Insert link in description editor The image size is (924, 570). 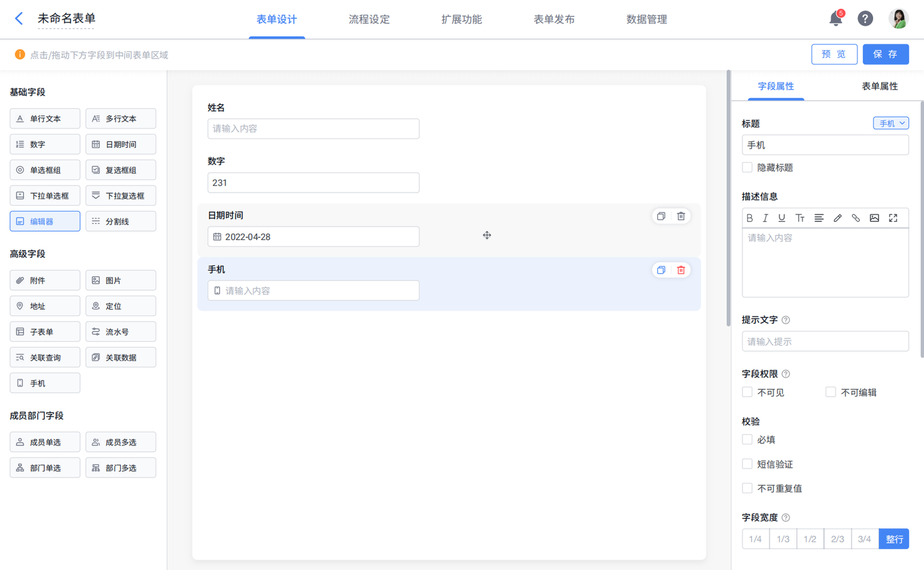click(856, 218)
